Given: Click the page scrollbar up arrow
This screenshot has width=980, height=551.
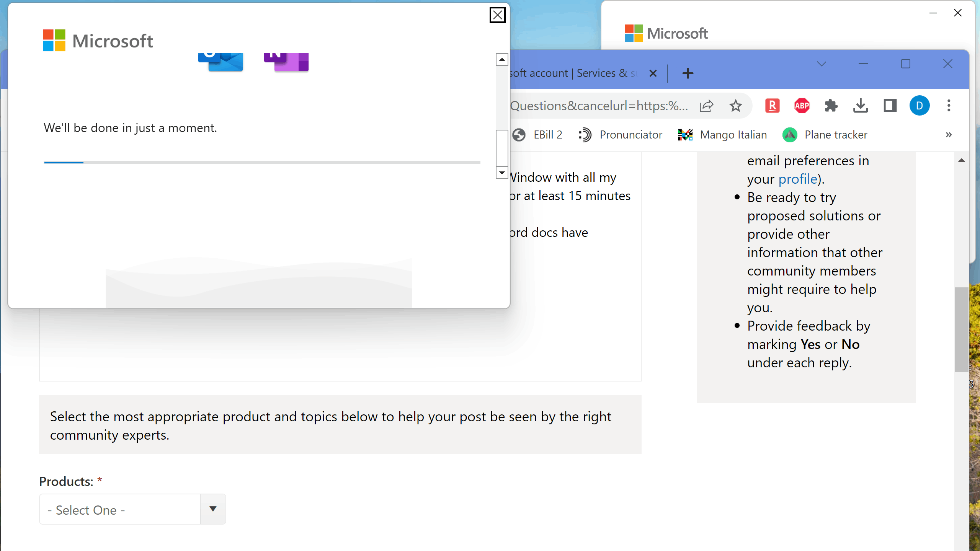Looking at the screenshot, I should pyautogui.click(x=962, y=161).
